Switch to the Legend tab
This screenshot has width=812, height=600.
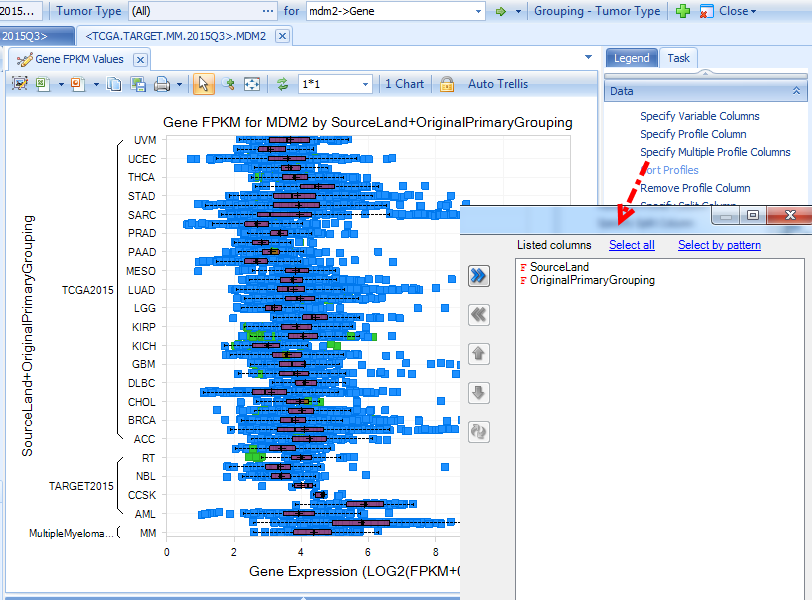click(631, 58)
